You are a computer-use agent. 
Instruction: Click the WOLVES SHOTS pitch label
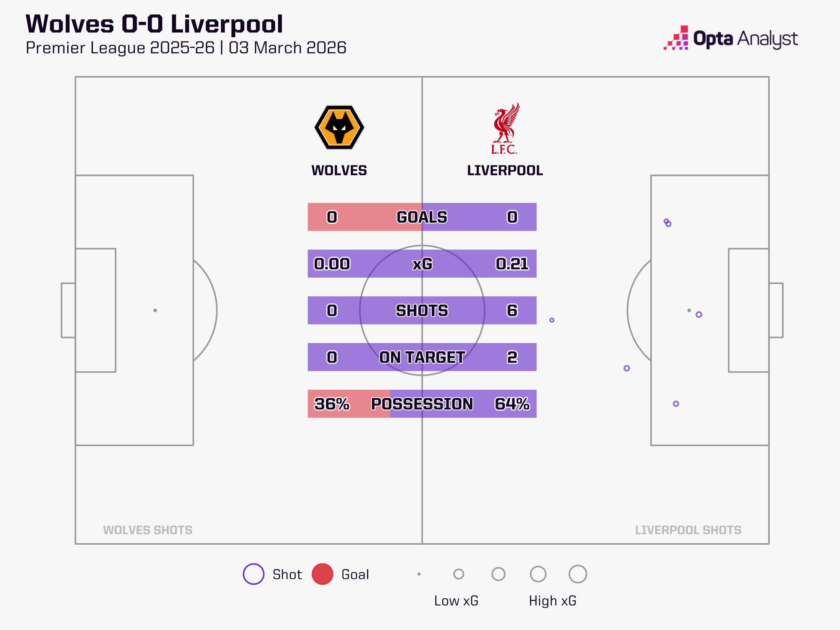click(x=148, y=530)
